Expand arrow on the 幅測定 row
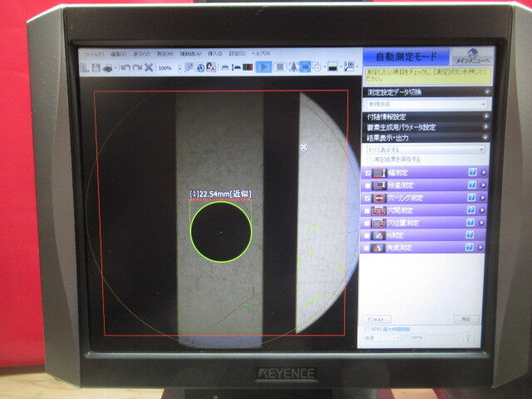 pos(484,172)
